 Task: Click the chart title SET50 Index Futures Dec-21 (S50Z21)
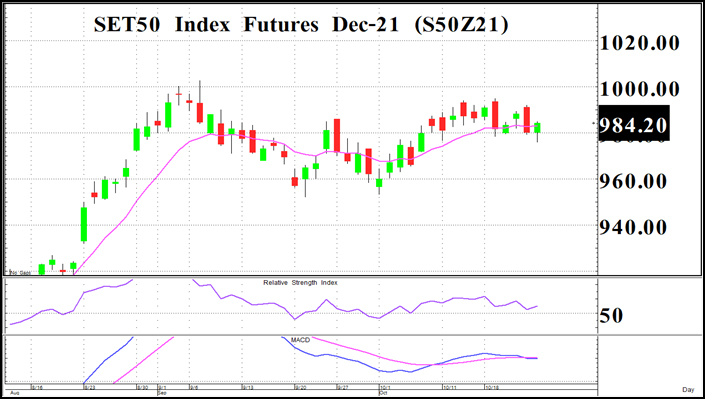pyautogui.click(x=301, y=25)
